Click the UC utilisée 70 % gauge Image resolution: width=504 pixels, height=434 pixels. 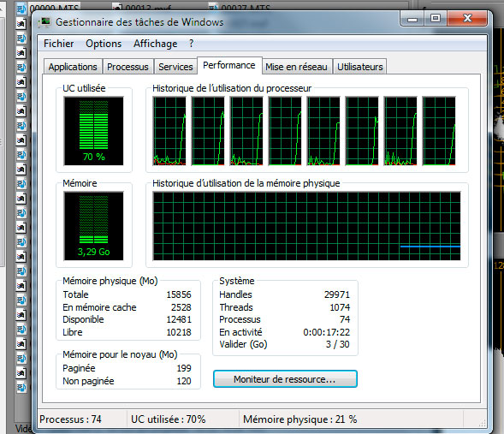pos(93,131)
